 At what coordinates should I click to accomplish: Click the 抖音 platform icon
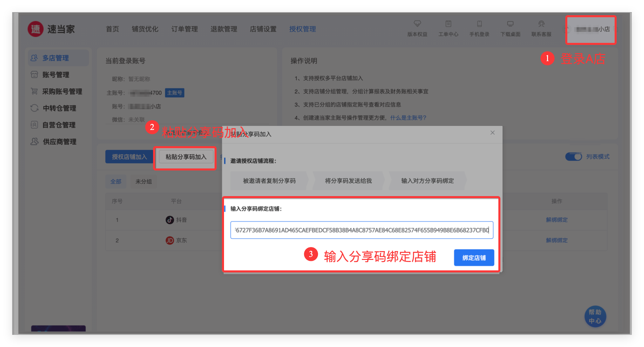[170, 220]
